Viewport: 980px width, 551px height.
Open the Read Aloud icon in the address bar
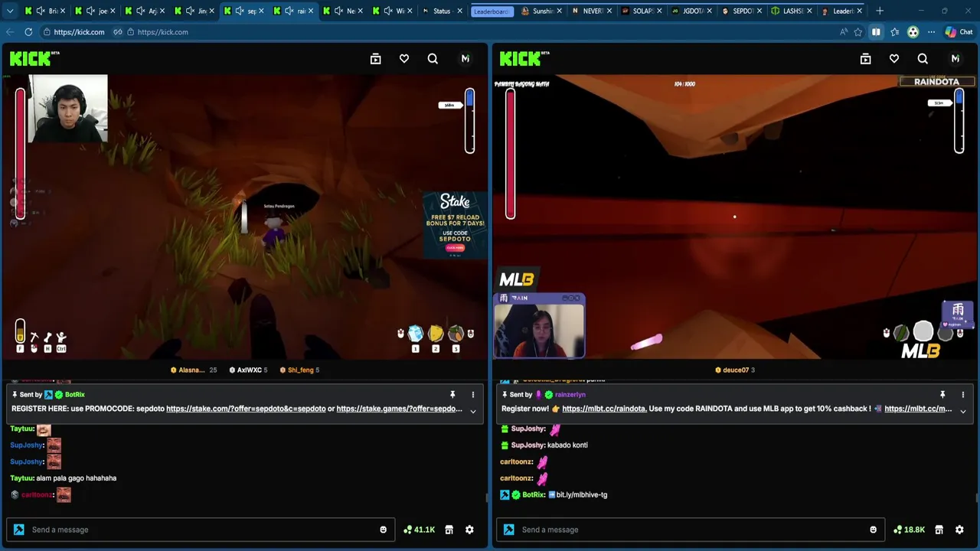click(x=843, y=32)
